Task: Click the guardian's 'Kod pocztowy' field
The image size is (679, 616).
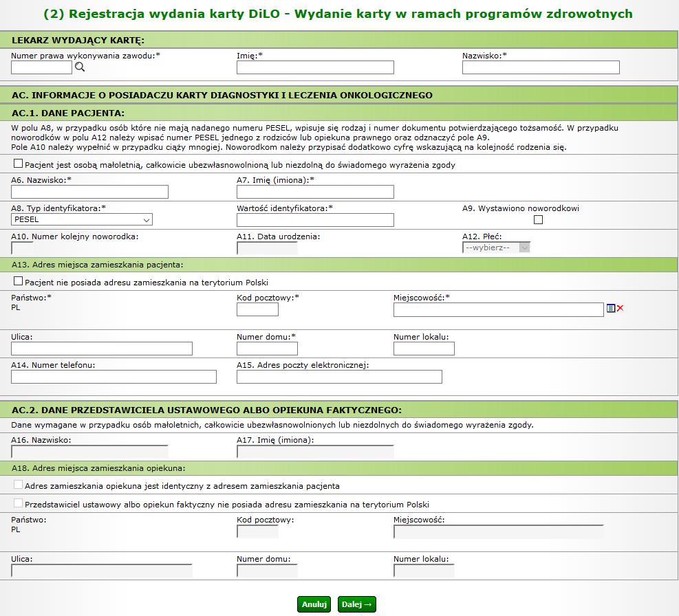Action: [258, 531]
